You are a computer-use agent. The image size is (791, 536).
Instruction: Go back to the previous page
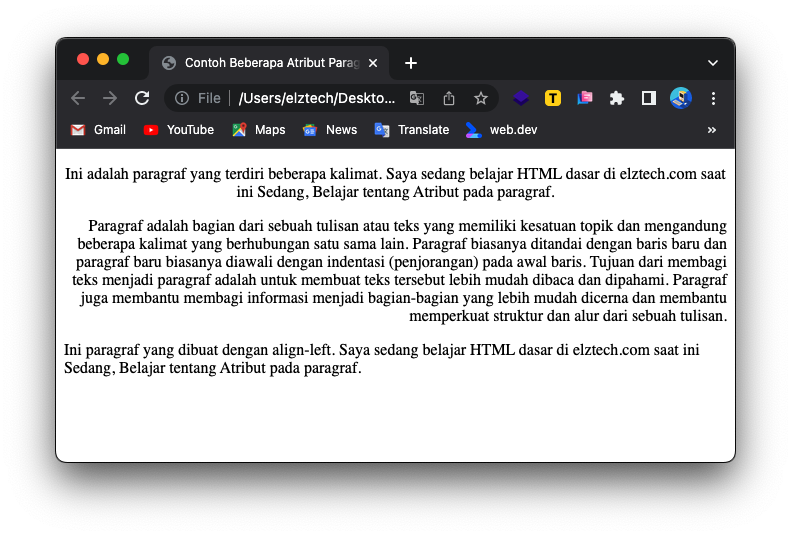(x=78, y=98)
